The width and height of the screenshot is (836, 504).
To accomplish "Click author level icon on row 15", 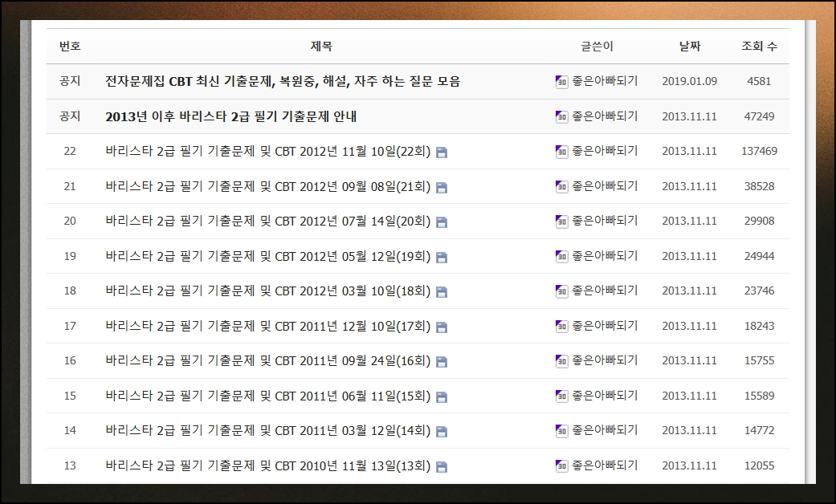I will tap(561, 396).
